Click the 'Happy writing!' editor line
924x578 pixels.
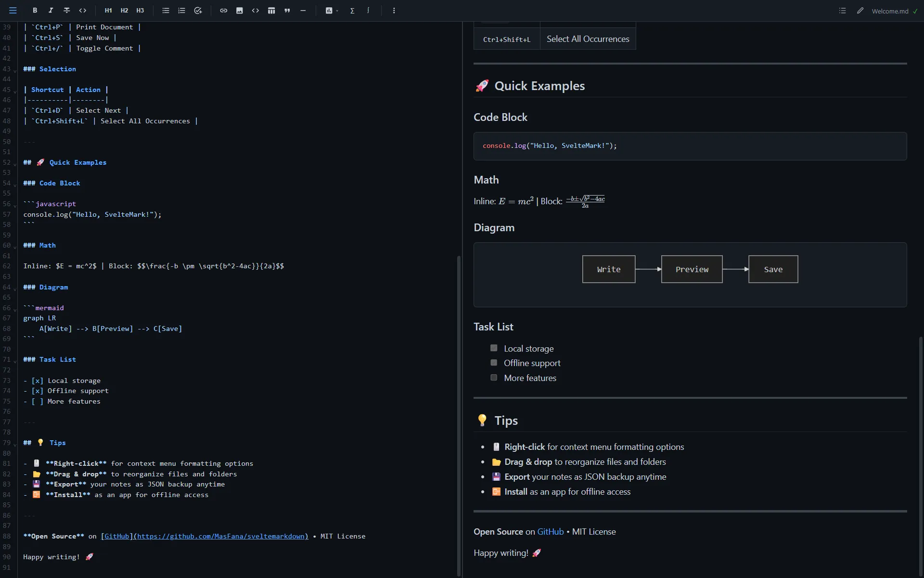(58, 557)
